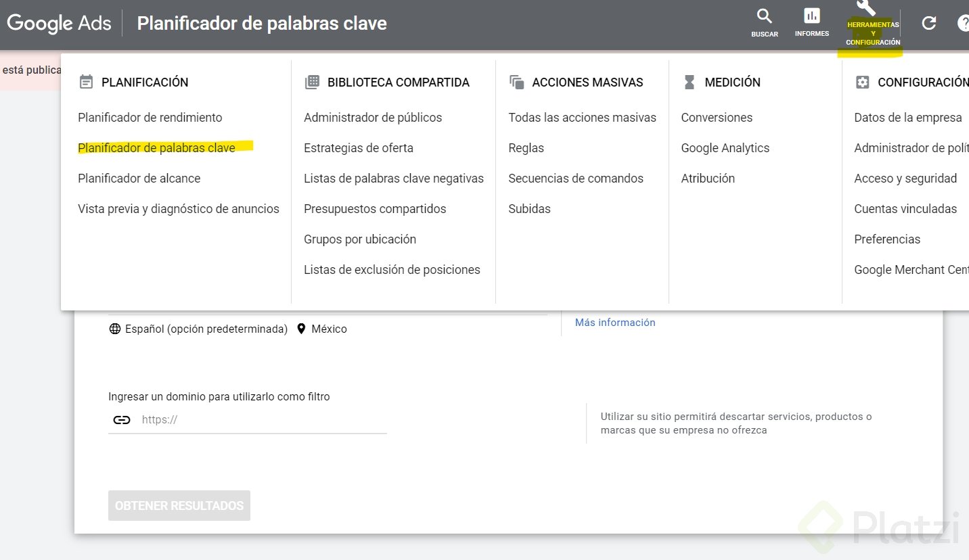This screenshot has height=560, width=969.
Task: Open Administrador de públicos
Action: [373, 118]
